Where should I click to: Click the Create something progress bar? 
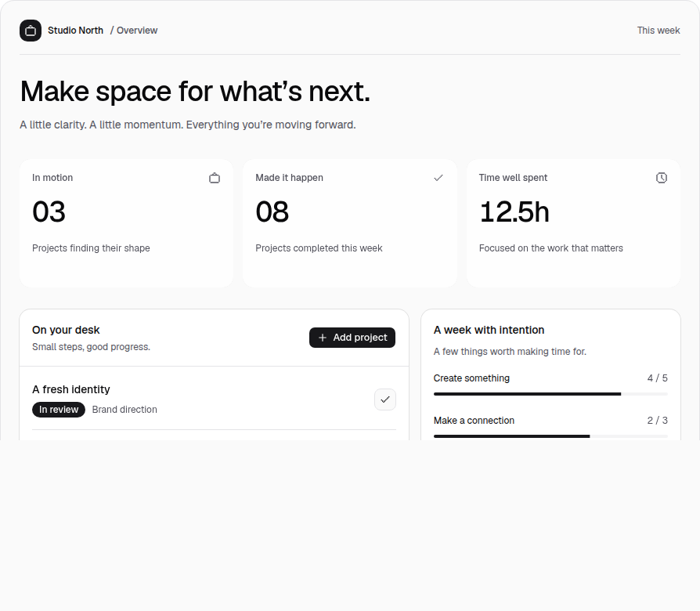pos(550,394)
